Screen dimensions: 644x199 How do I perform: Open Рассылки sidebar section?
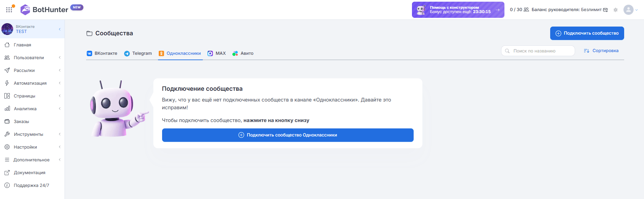click(x=32, y=70)
